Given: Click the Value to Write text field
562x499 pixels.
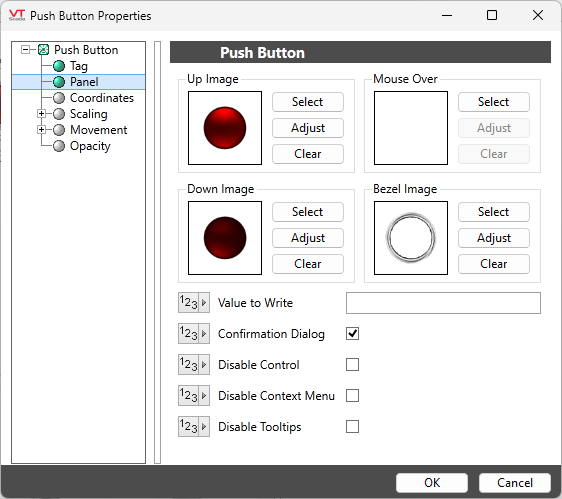Looking at the screenshot, I should (x=443, y=303).
